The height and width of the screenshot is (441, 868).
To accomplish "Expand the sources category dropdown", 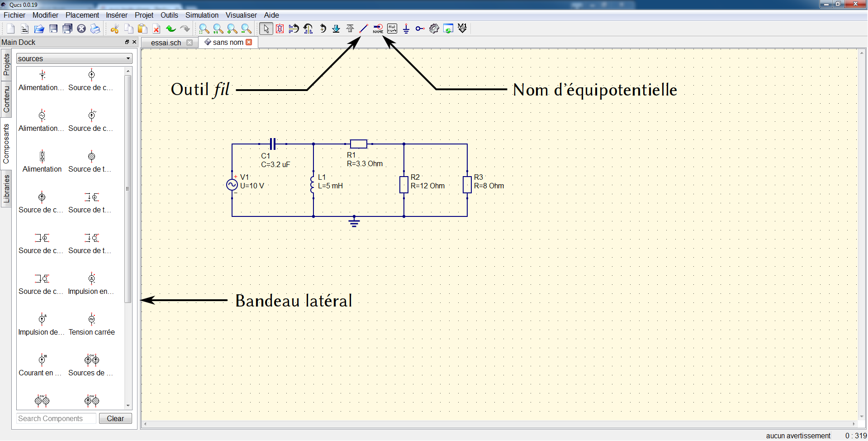I will coord(74,58).
